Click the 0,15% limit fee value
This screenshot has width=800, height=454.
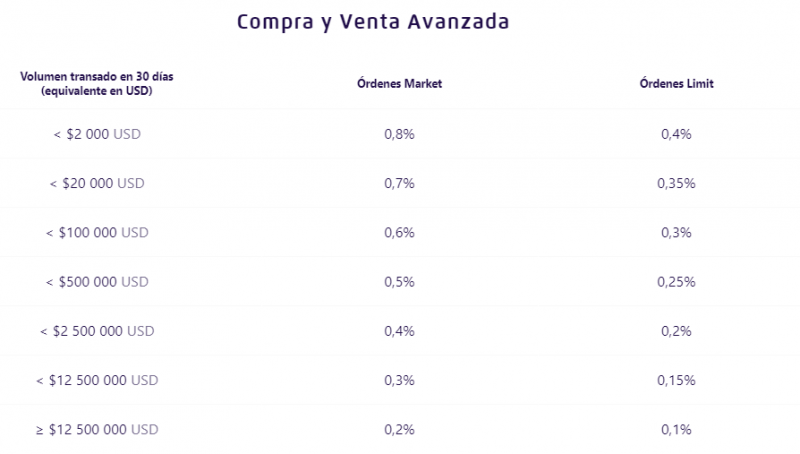tap(677, 380)
